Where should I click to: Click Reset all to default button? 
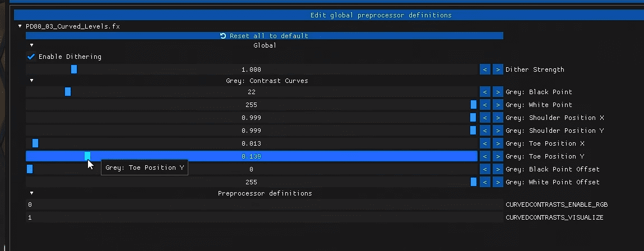point(265,36)
